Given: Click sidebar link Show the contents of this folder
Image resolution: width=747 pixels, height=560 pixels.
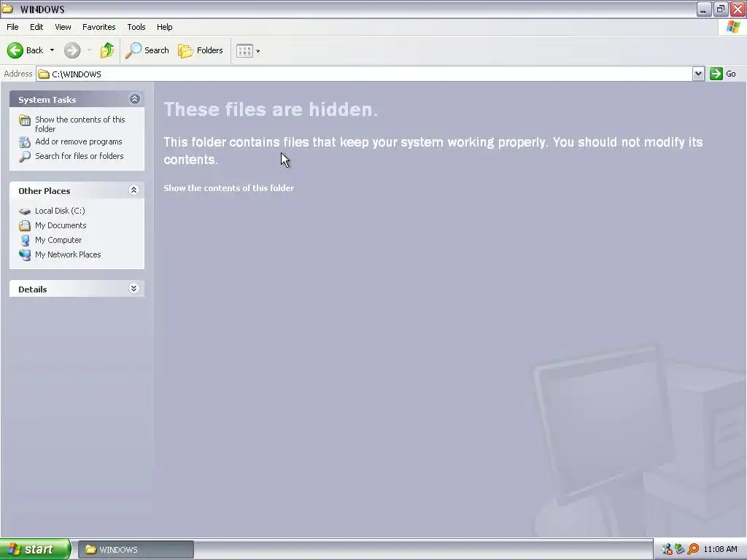Looking at the screenshot, I should (x=80, y=124).
